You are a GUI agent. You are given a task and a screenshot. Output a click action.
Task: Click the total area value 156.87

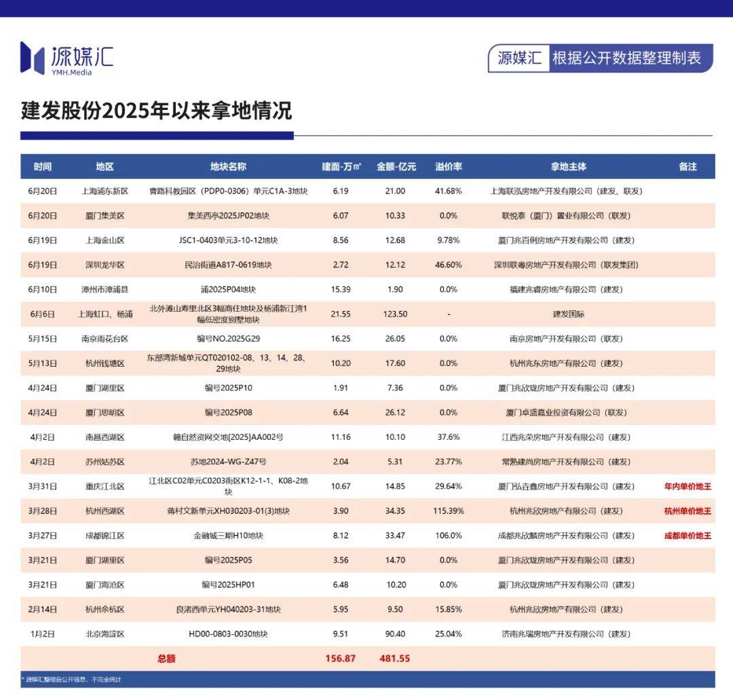click(x=340, y=659)
